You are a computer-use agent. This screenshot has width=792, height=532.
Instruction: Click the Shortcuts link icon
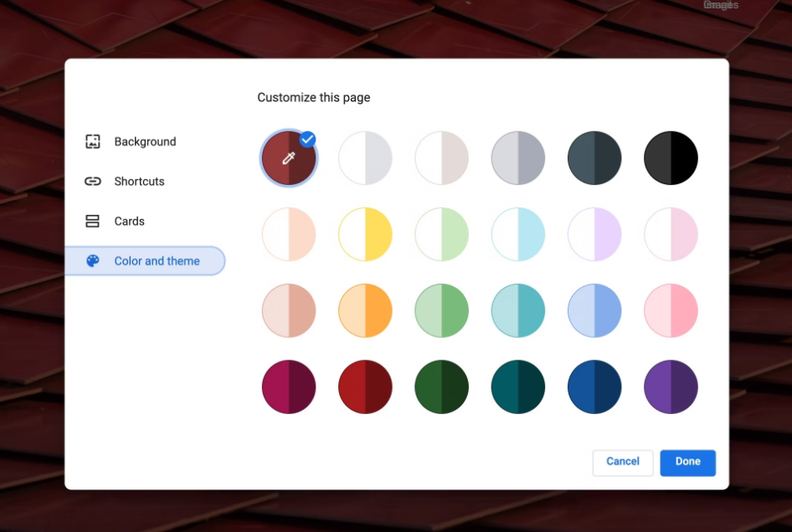coord(93,182)
